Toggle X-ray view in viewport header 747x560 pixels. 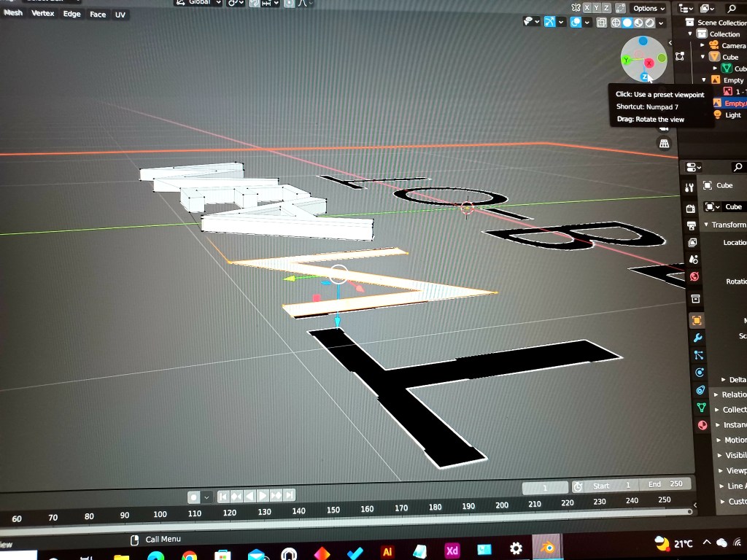pos(602,23)
